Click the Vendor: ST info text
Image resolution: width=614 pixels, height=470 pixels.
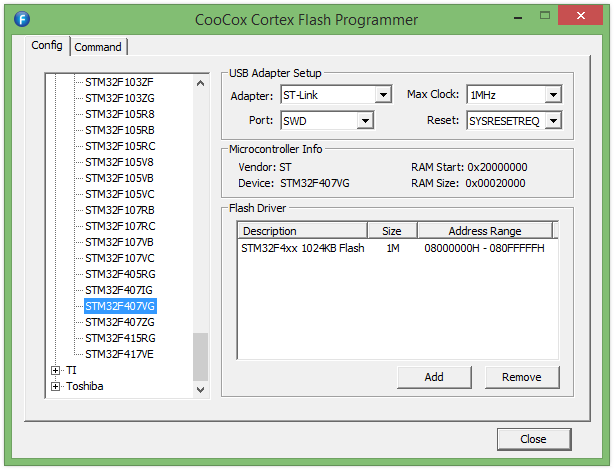click(x=265, y=167)
